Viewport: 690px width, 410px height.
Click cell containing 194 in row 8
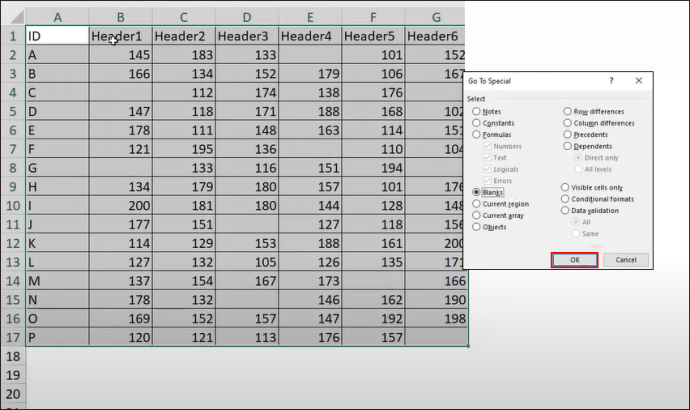(x=373, y=168)
